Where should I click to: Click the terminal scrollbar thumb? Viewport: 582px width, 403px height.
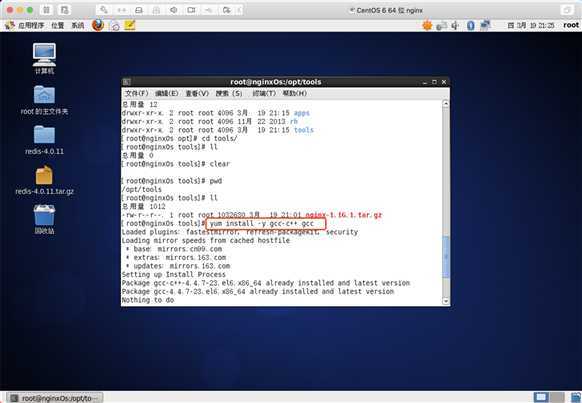coord(446,257)
